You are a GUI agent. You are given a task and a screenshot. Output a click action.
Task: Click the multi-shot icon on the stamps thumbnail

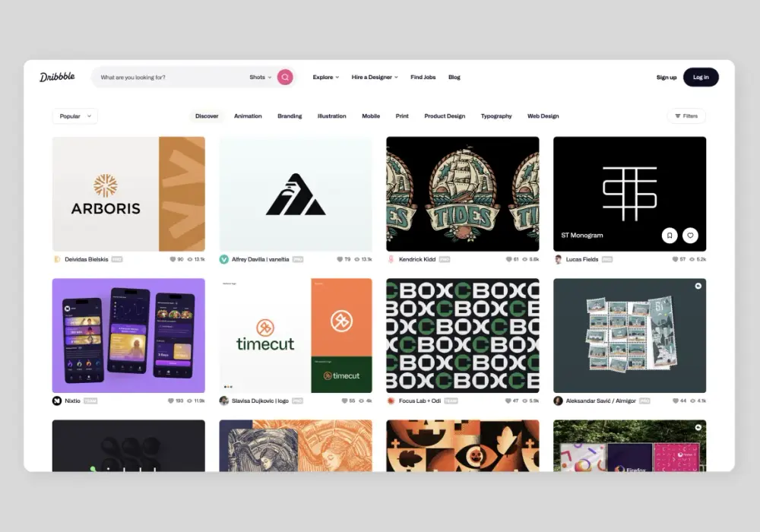tap(698, 286)
